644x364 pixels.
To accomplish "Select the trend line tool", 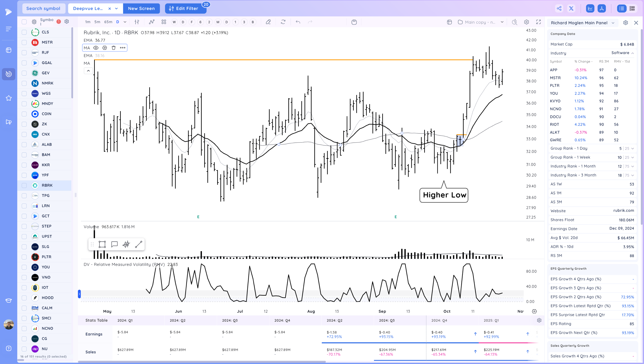I will (x=139, y=244).
